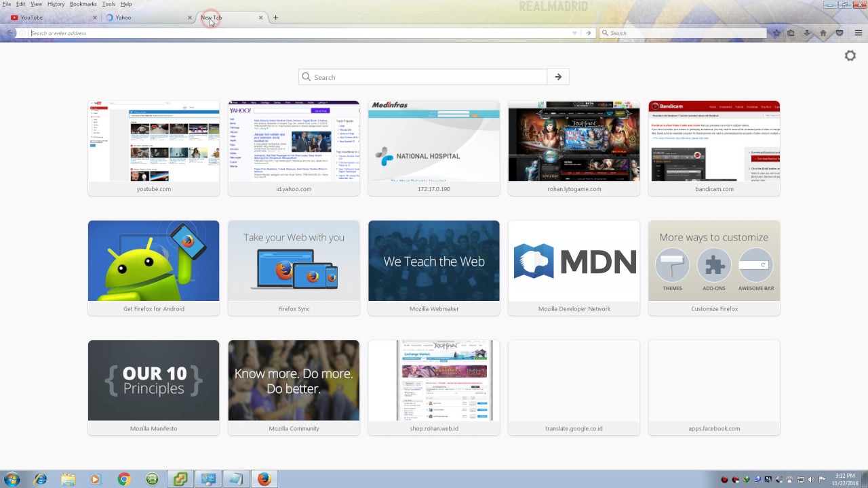Close the YouTube tab
The width and height of the screenshot is (868, 488).
click(x=95, y=18)
